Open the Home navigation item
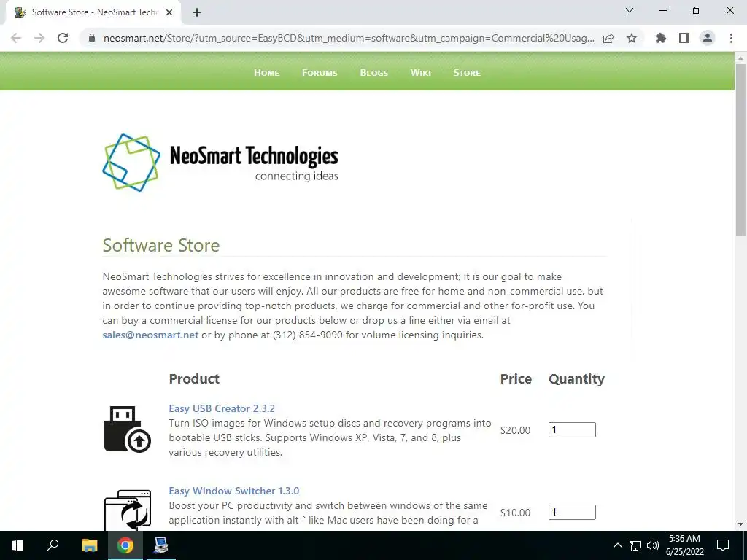Image resolution: width=747 pixels, height=560 pixels. pos(267,72)
